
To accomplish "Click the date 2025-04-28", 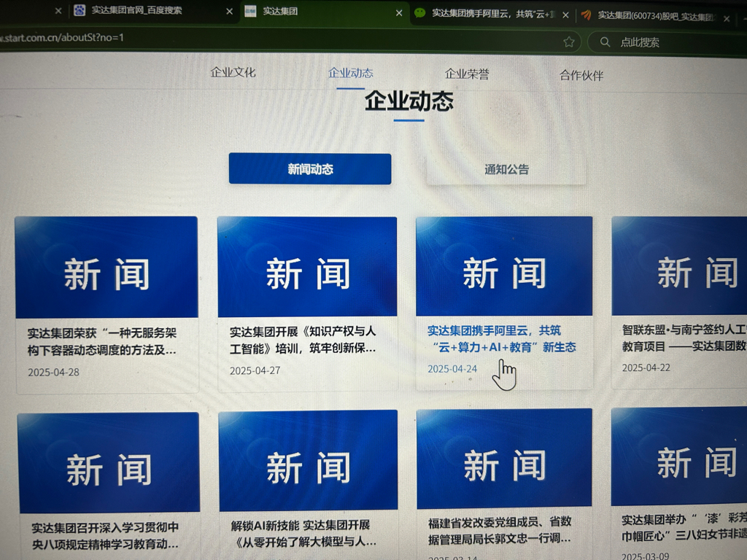I will (53, 373).
